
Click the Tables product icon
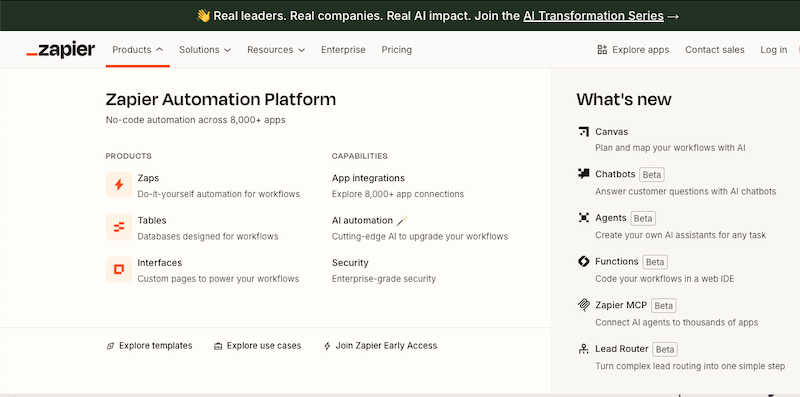click(x=119, y=227)
